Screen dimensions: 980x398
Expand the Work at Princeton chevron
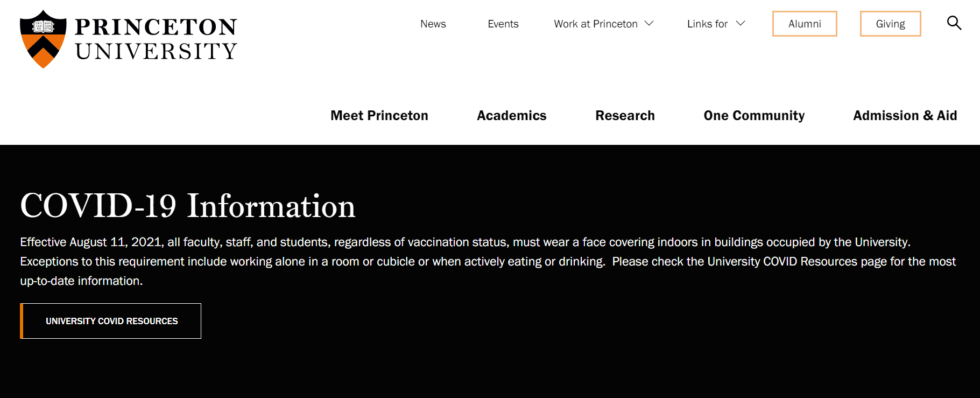(649, 24)
